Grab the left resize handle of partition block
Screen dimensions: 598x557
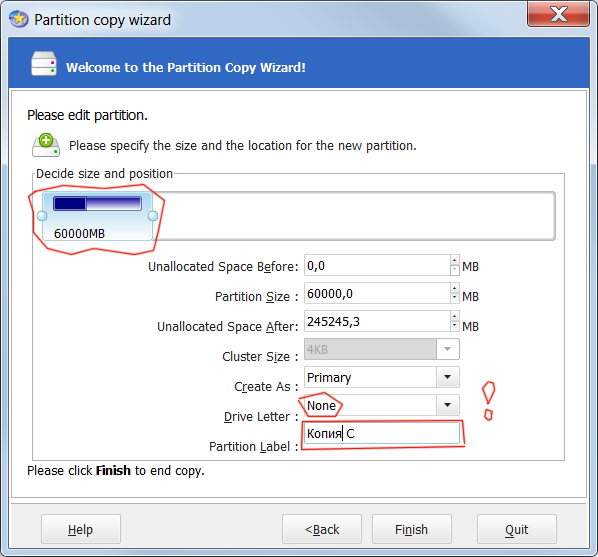coord(42,216)
